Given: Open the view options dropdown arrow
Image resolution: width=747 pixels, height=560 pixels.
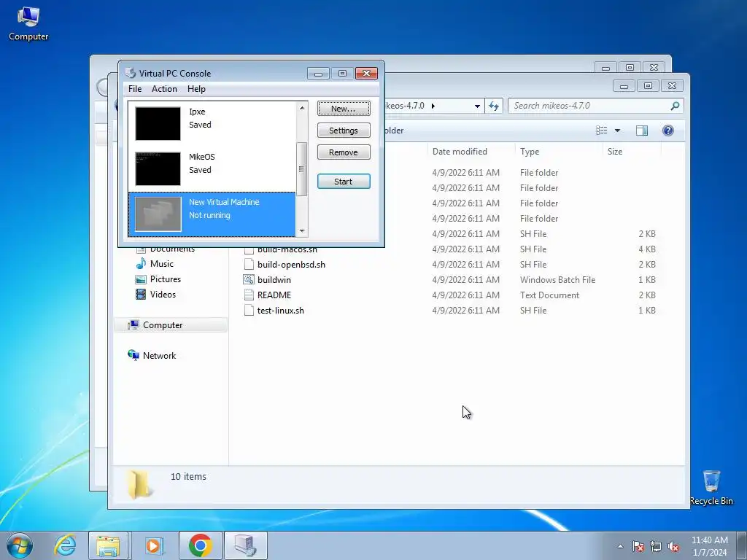Looking at the screenshot, I should [617, 131].
